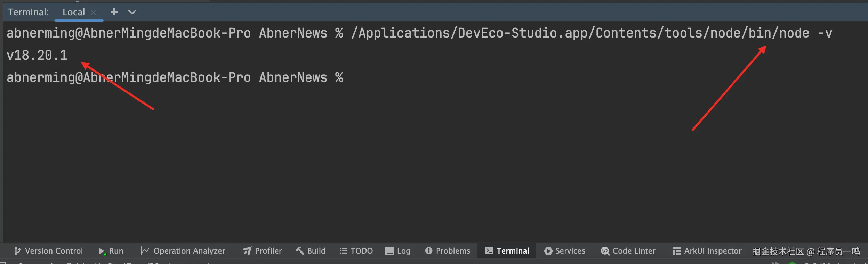Image resolution: width=868 pixels, height=264 pixels.
Task: Click the Terminal: panel title label
Action: (28, 12)
